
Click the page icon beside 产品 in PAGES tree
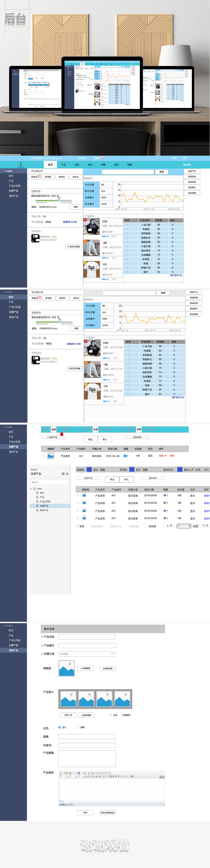point(37,497)
